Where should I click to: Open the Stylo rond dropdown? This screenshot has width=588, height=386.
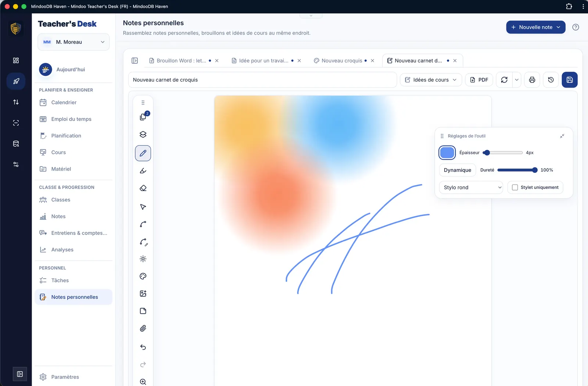click(x=471, y=187)
